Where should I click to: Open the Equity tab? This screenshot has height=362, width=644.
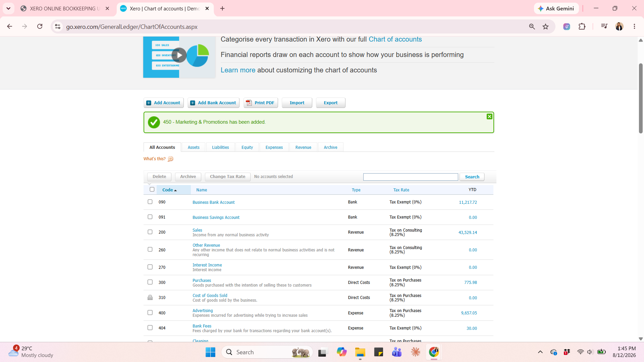(247, 147)
